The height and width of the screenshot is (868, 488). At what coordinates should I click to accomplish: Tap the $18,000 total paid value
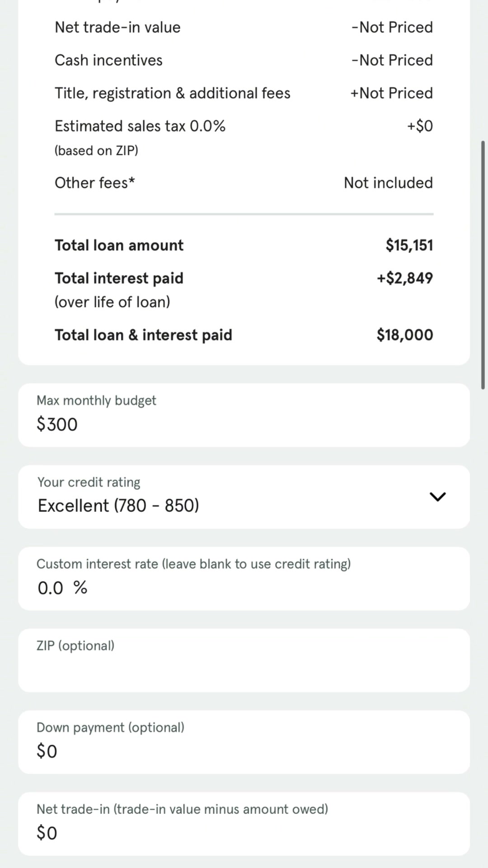point(405,335)
